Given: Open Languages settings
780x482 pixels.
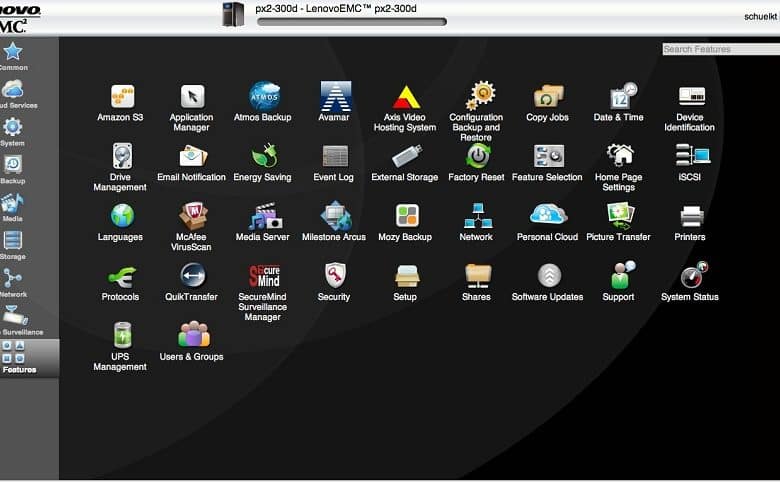Looking at the screenshot, I should coord(120,222).
